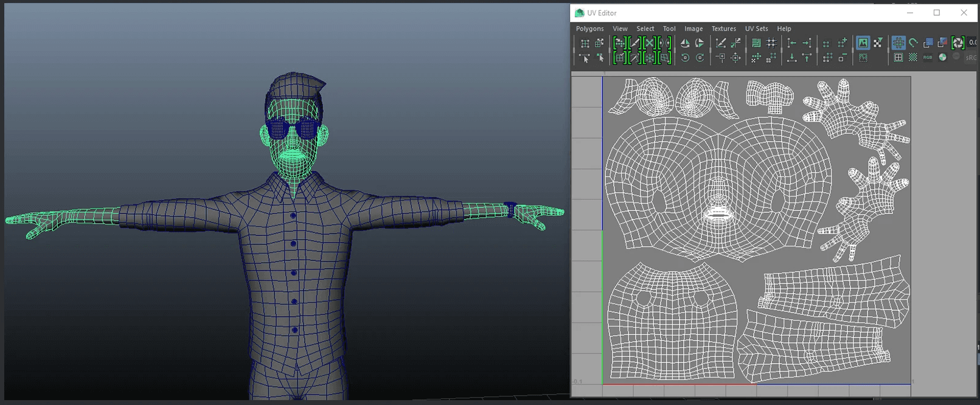Image resolution: width=980 pixels, height=405 pixels.
Task: Open the Textures menu
Action: [x=723, y=29]
